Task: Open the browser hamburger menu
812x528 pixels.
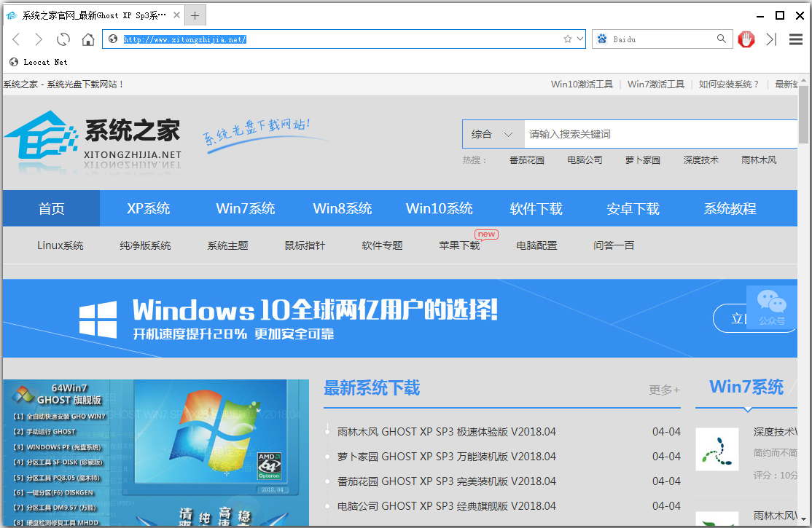Action: [796, 39]
